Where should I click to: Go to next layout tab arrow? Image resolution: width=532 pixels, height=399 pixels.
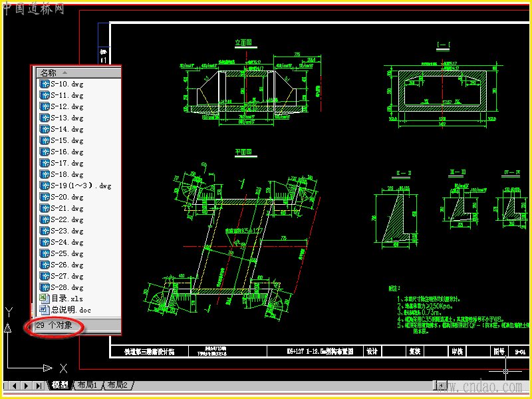pos(27,386)
